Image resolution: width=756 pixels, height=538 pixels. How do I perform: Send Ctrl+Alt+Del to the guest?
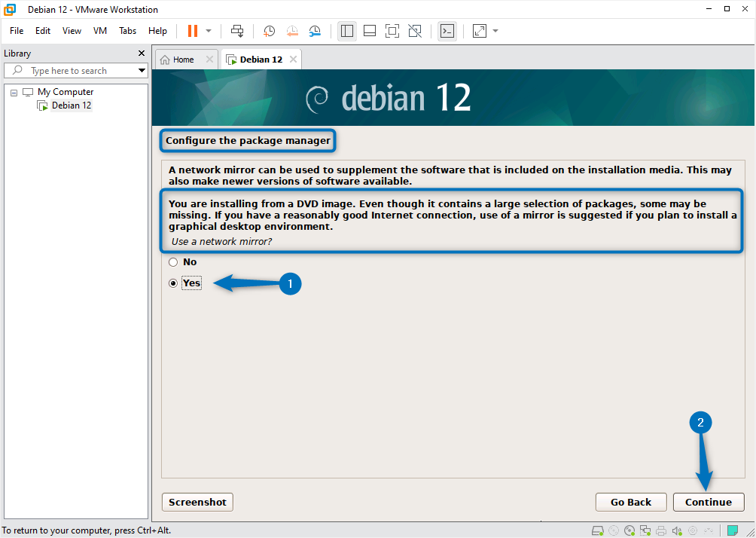pos(237,31)
